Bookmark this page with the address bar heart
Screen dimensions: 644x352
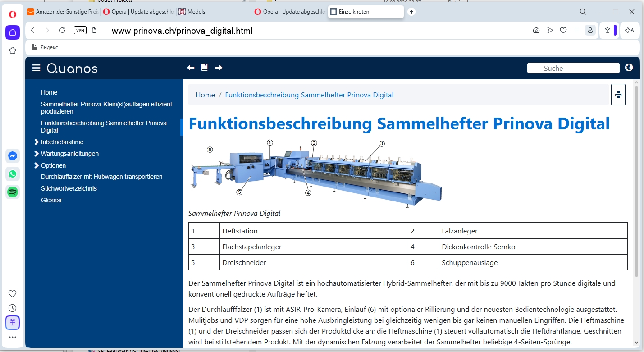(563, 30)
